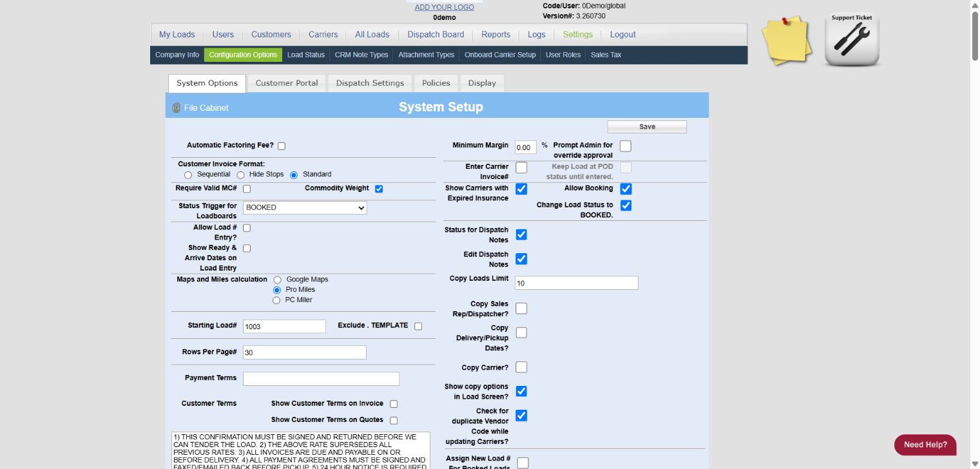The width and height of the screenshot is (980, 469).
Task: Choose PC Miler for miles calculation
Action: [x=277, y=300]
